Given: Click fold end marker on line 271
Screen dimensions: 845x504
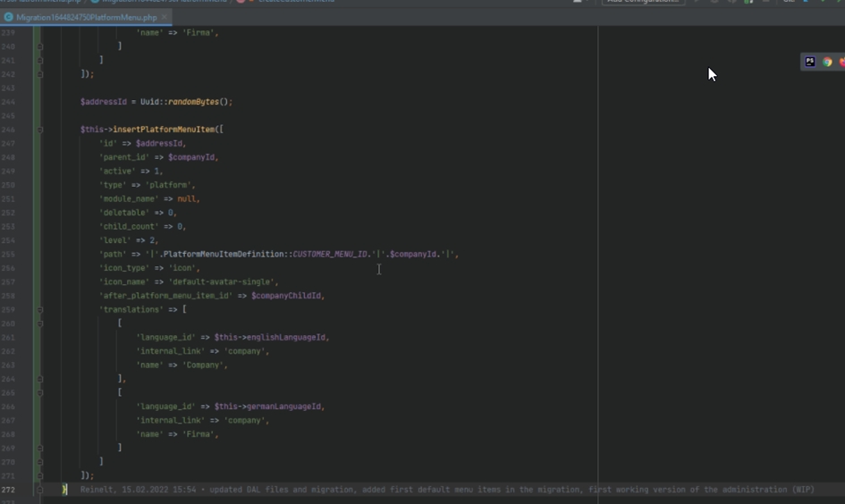Looking at the screenshot, I should [39, 475].
